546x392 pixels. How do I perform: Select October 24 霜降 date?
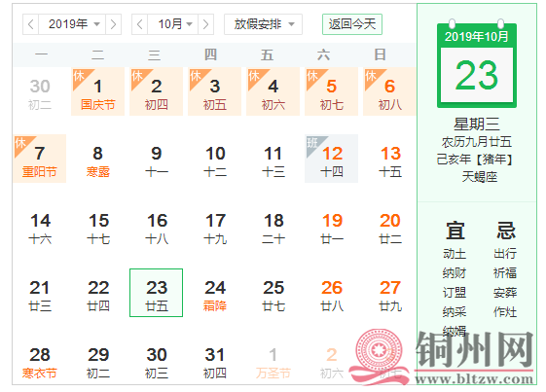point(215,293)
